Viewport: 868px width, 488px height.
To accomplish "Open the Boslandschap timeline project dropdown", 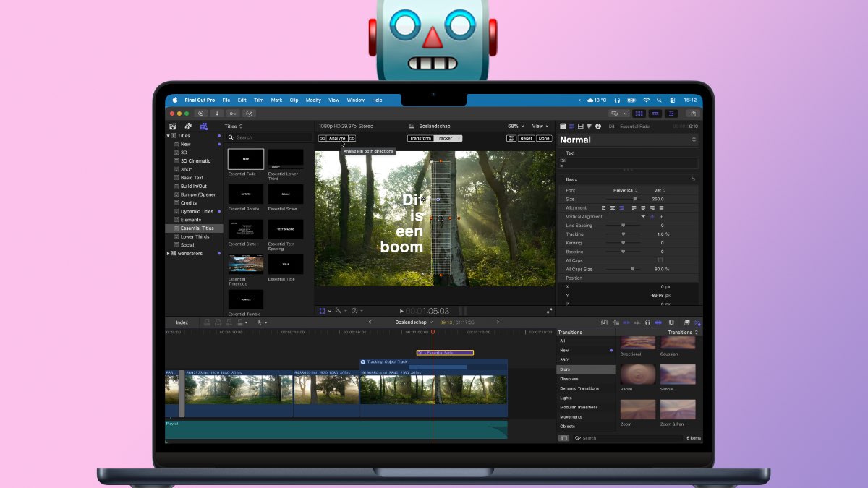I will [414, 322].
